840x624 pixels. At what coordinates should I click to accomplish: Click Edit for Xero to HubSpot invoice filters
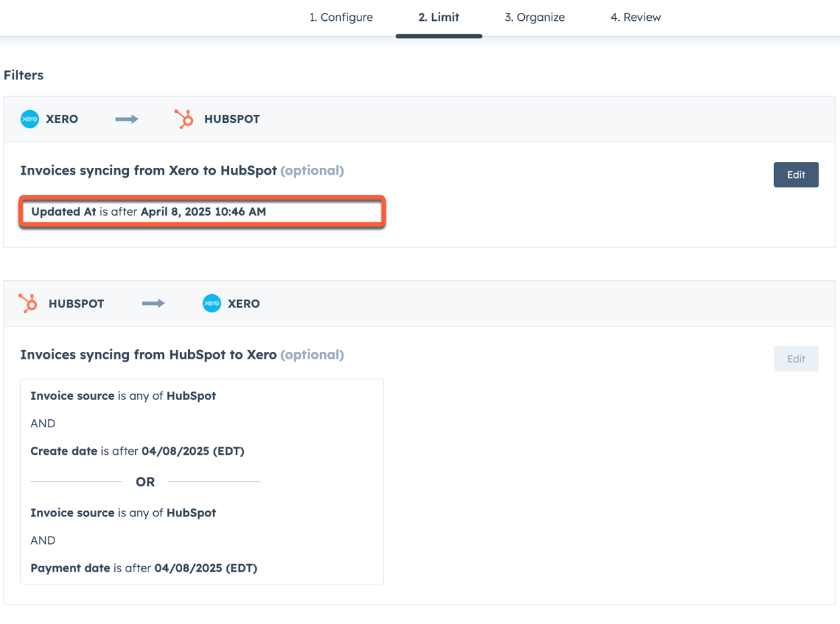796,174
